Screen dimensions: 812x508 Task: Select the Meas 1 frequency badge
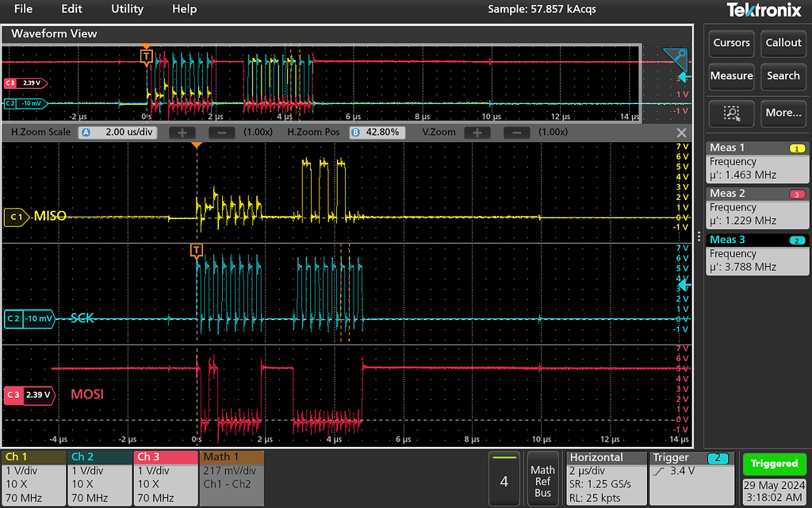(757, 162)
